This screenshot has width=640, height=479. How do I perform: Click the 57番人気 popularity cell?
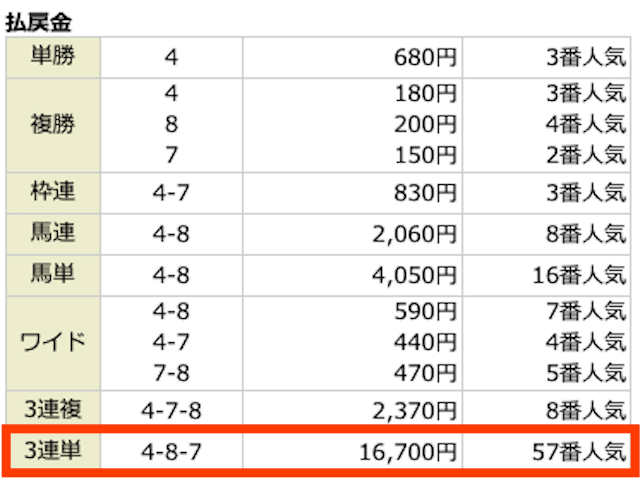(579, 452)
